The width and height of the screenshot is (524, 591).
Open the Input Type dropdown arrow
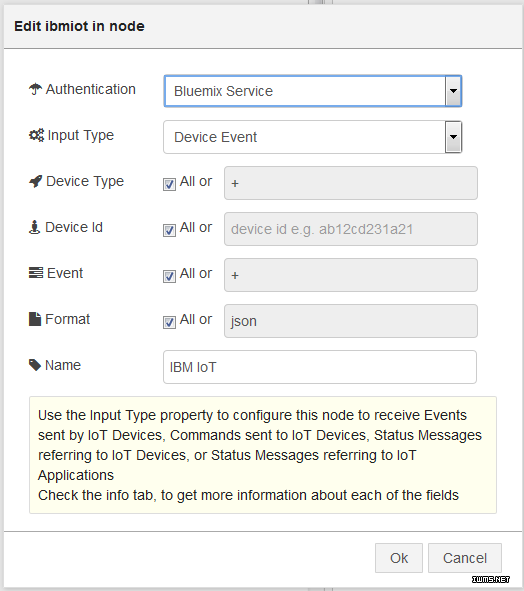coord(453,137)
